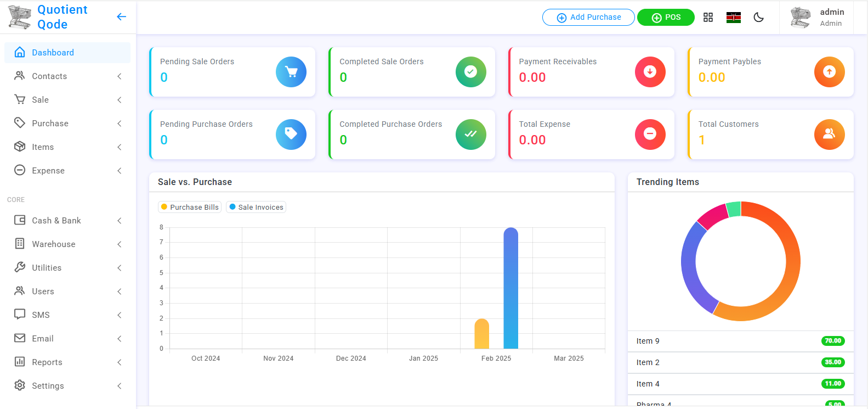Click the Completed Sale Orders checkmark icon

coord(470,72)
